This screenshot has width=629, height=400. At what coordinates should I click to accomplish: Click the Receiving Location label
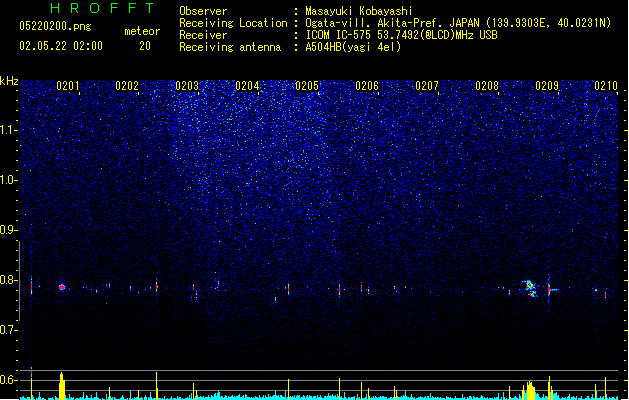coord(233,23)
